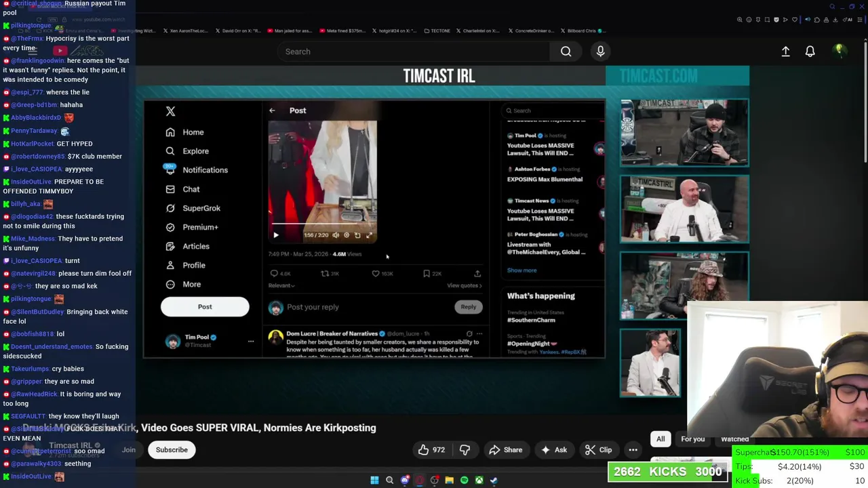Play the embedded X video
The height and width of the screenshot is (488, 868).
click(276, 235)
